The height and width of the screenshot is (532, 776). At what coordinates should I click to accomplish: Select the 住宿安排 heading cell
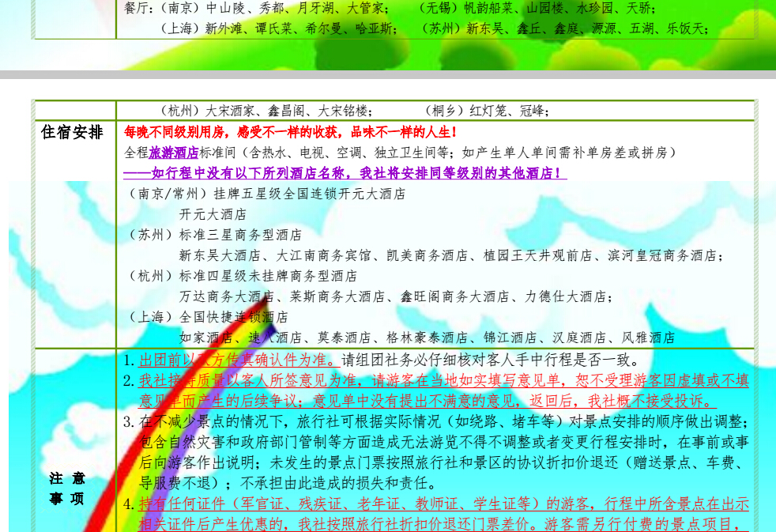coord(73,132)
